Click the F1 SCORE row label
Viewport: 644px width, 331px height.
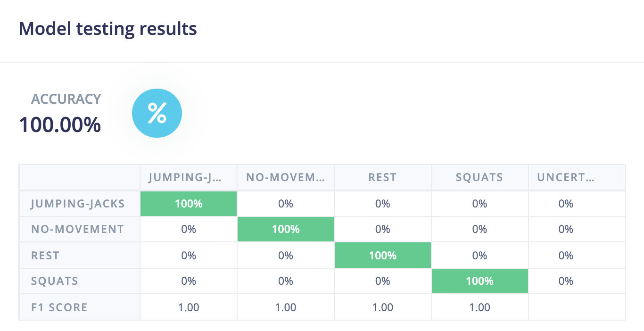pos(59,307)
